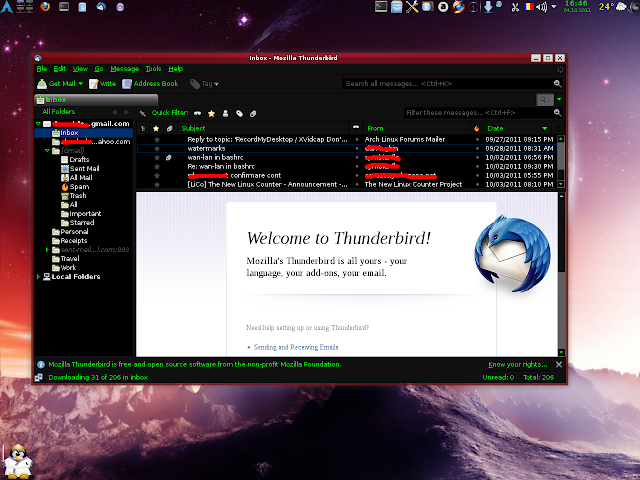Viewport: 640px width, 480px height.
Task: Open the File menu
Action: [x=42, y=69]
